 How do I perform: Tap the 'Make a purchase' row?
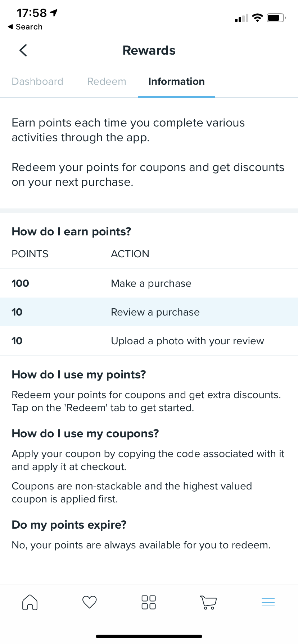(x=149, y=283)
